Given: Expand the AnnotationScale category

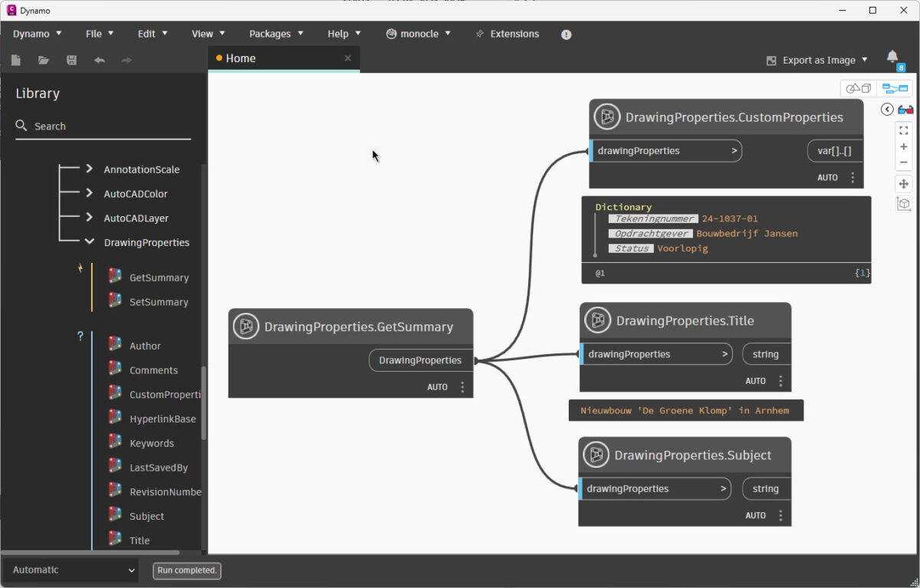Looking at the screenshot, I should pos(89,169).
